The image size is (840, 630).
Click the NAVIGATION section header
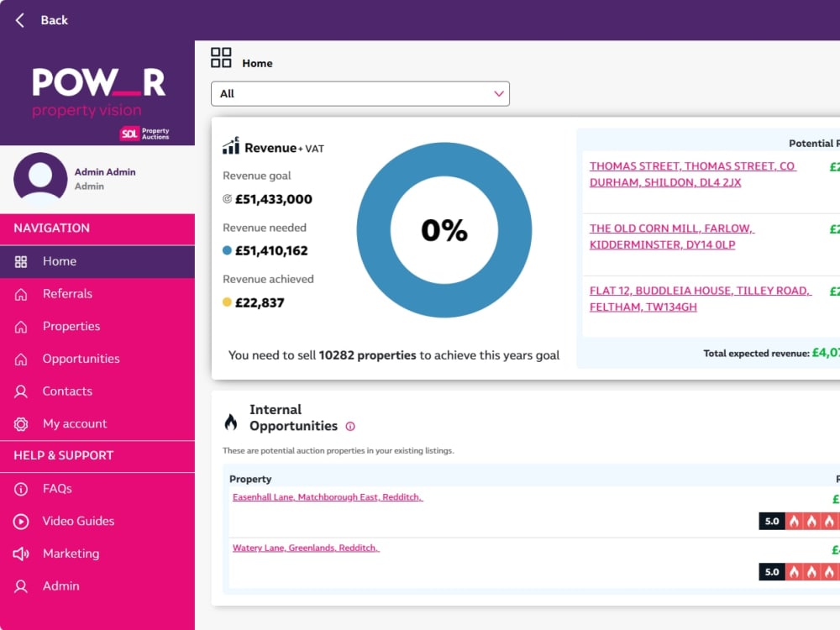(x=52, y=228)
